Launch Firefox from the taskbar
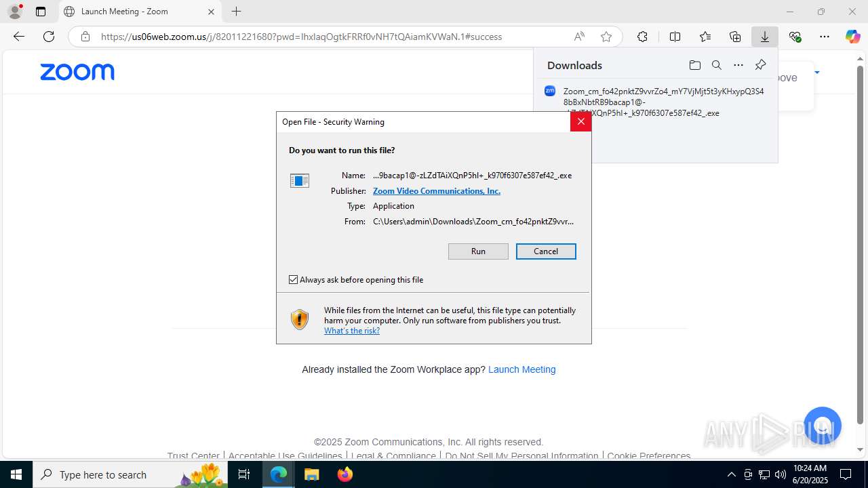Image resolution: width=868 pixels, height=488 pixels. 345,474
